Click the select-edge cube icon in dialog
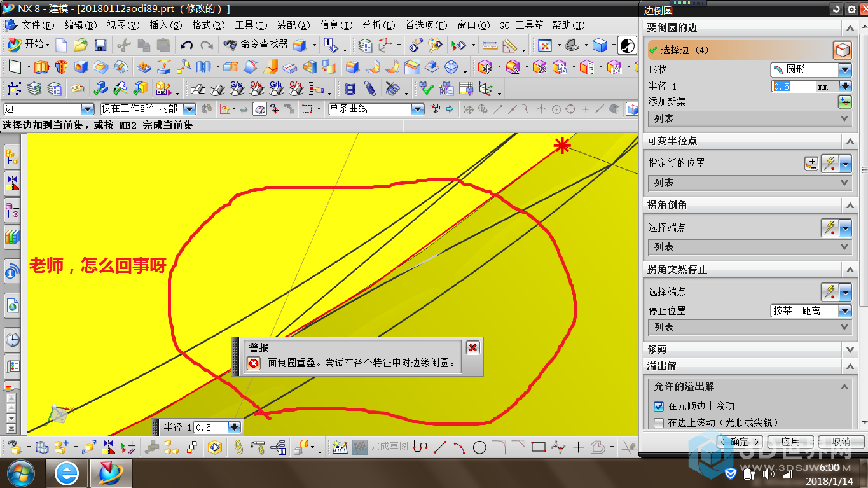This screenshot has height=488, width=868. pyautogui.click(x=842, y=50)
